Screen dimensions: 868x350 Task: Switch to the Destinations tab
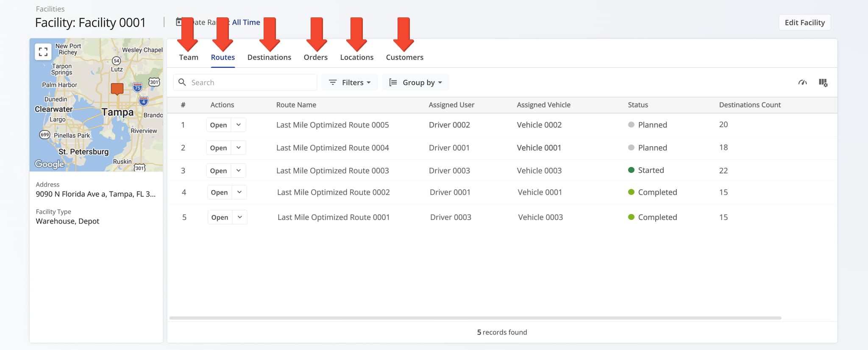tap(269, 57)
